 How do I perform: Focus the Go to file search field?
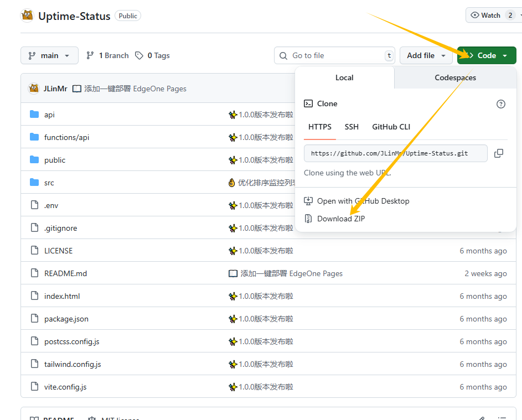334,55
